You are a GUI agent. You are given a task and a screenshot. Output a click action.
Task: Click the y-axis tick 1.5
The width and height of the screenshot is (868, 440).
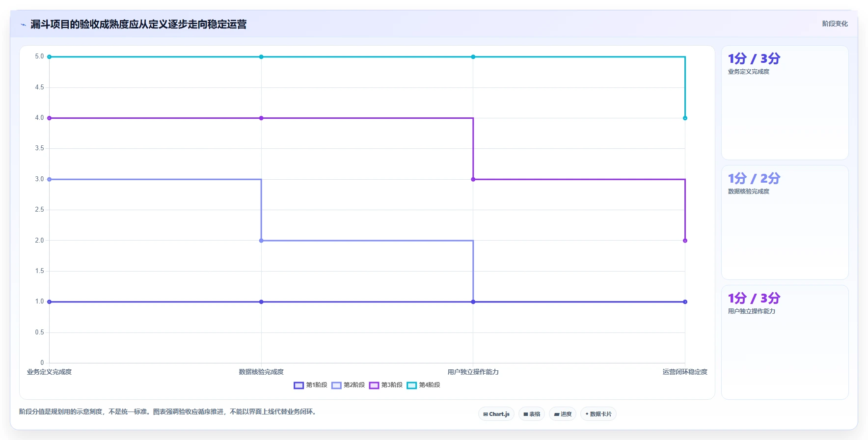click(x=39, y=271)
